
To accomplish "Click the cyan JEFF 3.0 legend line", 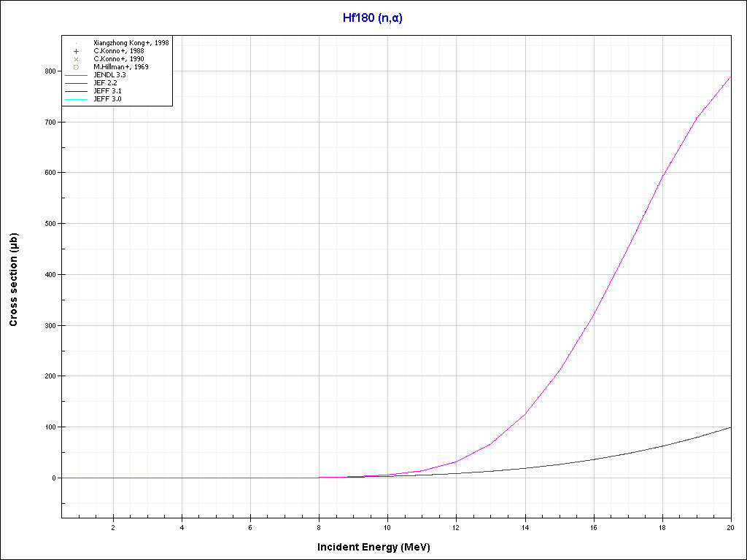I will tap(76, 99).
